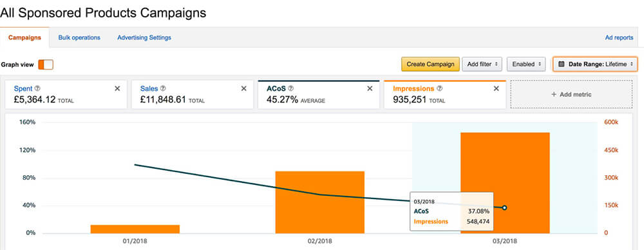Click the Create Campaign button

pos(430,64)
